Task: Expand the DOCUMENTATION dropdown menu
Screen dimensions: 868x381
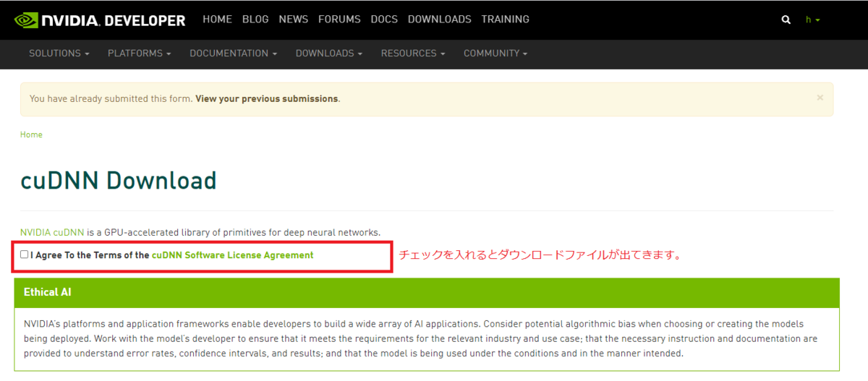Action: [234, 53]
